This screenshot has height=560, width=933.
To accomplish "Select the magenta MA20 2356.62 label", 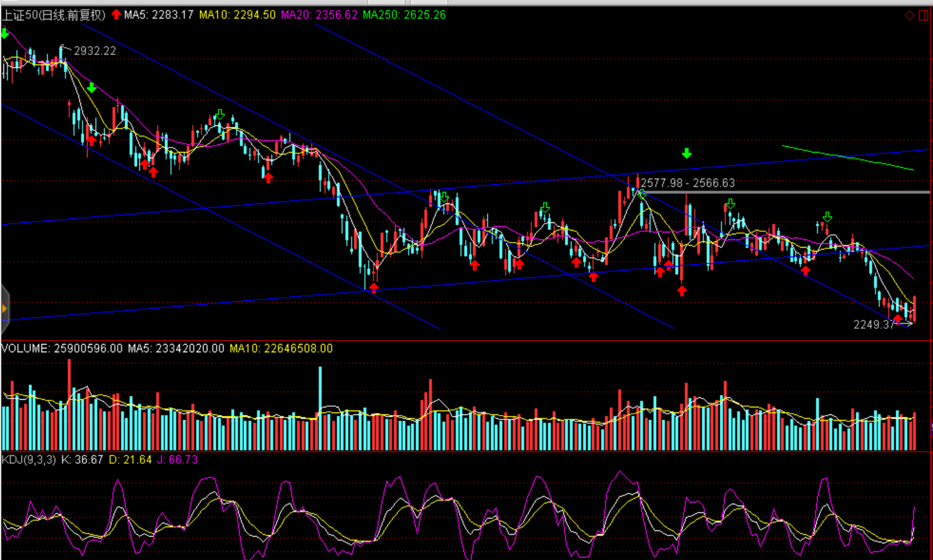I will click(319, 15).
